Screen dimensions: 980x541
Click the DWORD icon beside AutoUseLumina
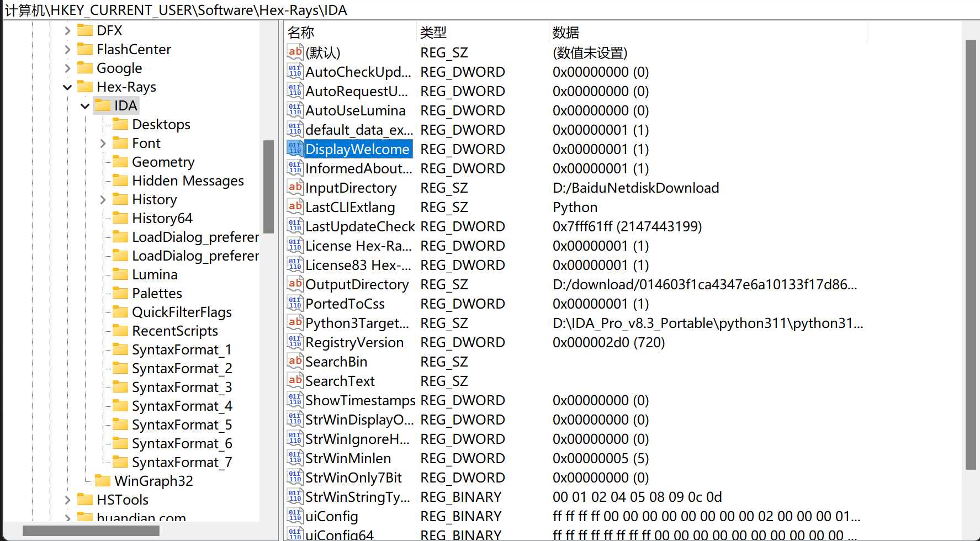295,110
